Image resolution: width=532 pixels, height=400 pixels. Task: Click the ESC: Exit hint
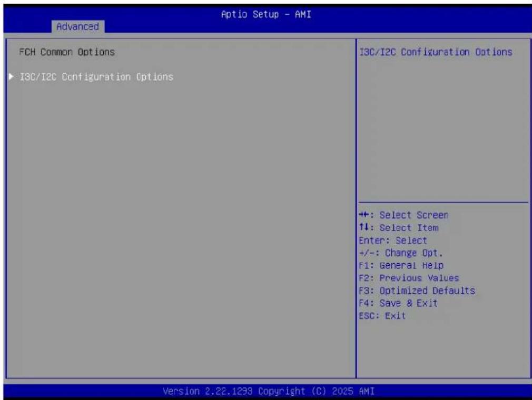(x=382, y=316)
